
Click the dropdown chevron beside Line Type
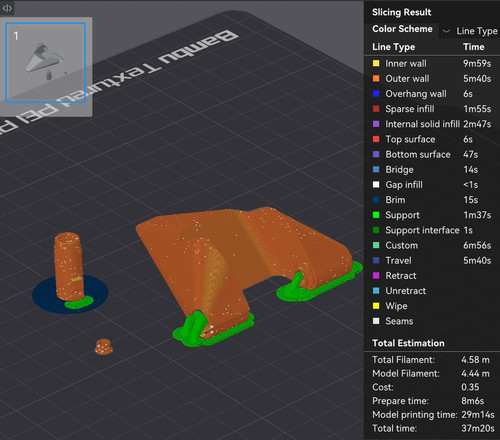[446, 31]
